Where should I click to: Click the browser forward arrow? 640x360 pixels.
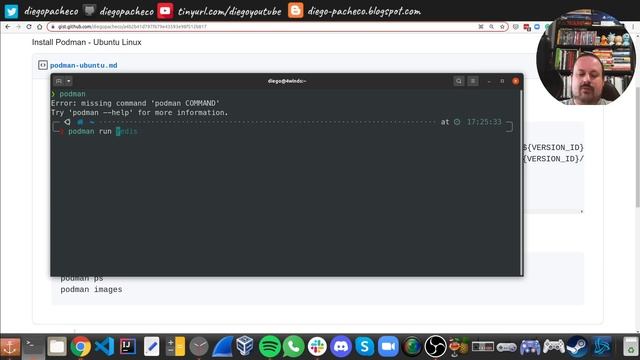18,27
